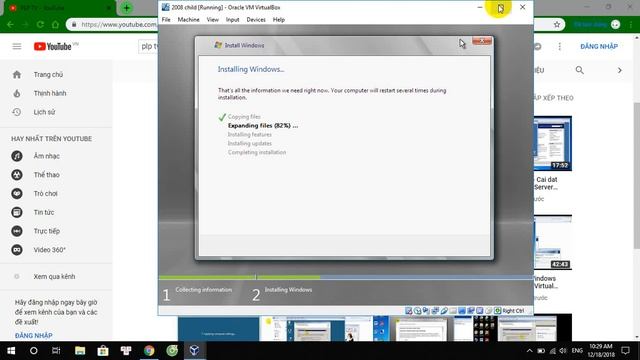Open the 17:52 video thumbnail

tap(553, 143)
